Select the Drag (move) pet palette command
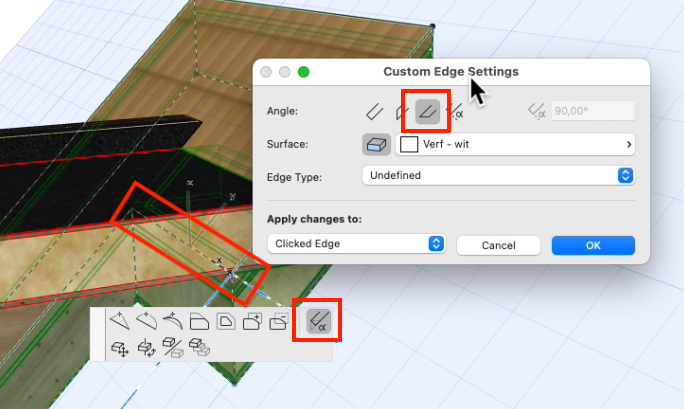Image resolution: width=684 pixels, height=409 pixels. [120, 348]
